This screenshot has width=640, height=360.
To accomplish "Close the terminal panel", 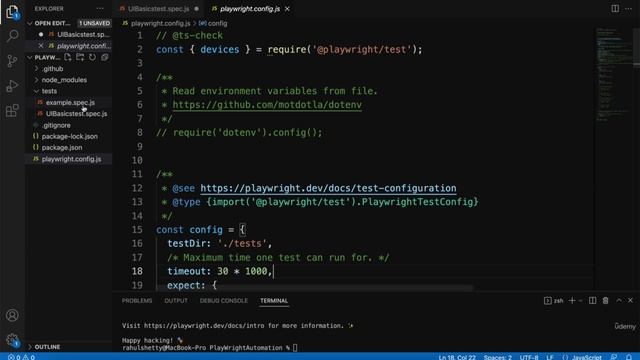I will [x=631, y=300].
